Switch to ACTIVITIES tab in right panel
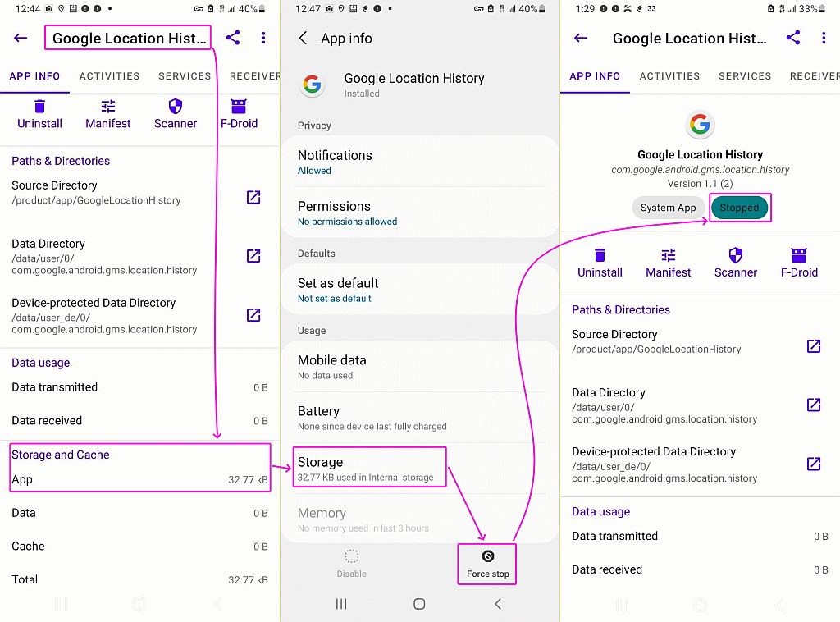The image size is (840, 622). pyautogui.click(x=669, y=76)
